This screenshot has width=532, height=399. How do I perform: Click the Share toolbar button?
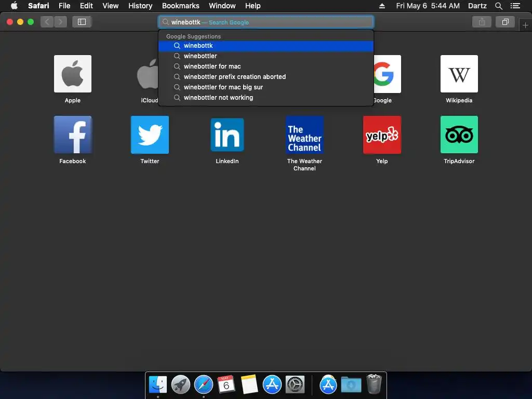pyautogui.click(x=482, y=22)
